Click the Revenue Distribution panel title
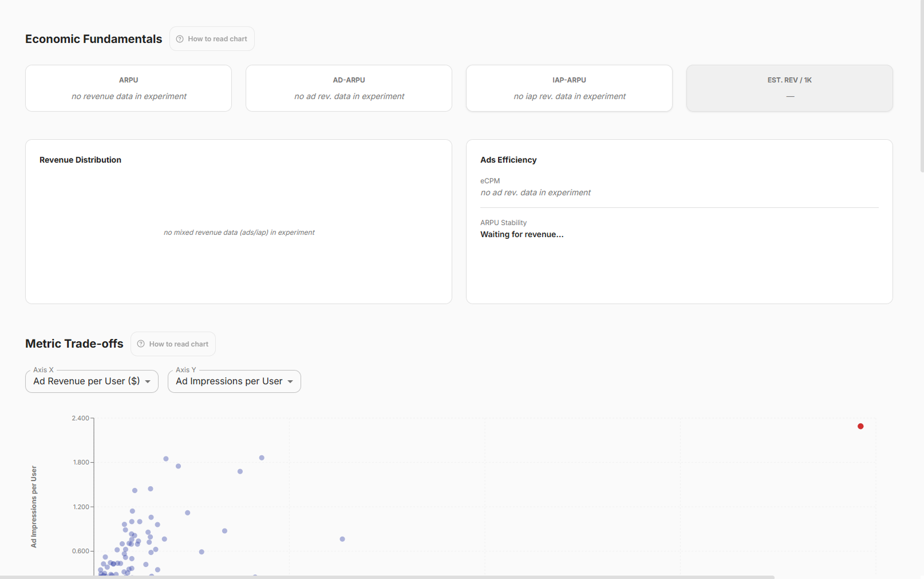Image resolution: width=924 pixels, height=579 pixels. click(x=80, y=160)
